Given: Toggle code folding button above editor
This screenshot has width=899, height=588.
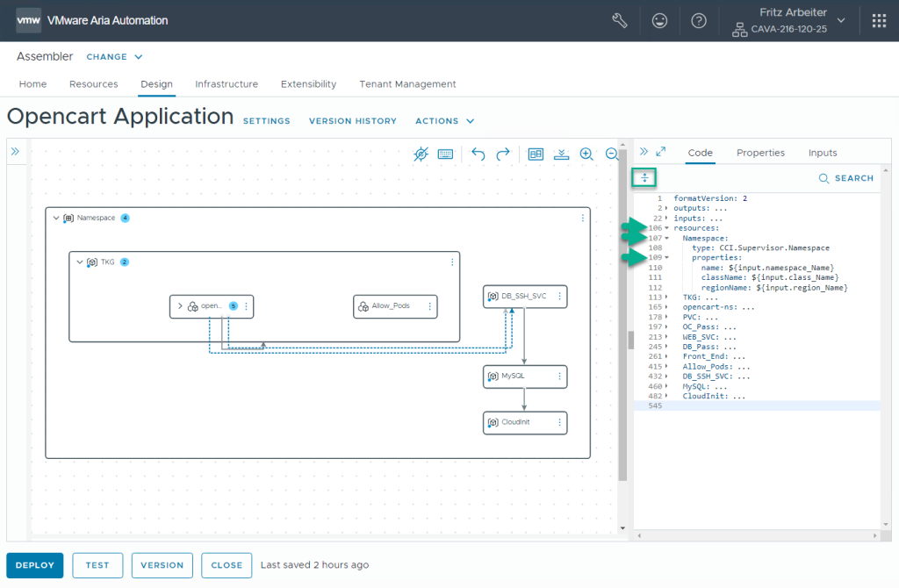Looking at the screenshot, I should tap(644, 178).
